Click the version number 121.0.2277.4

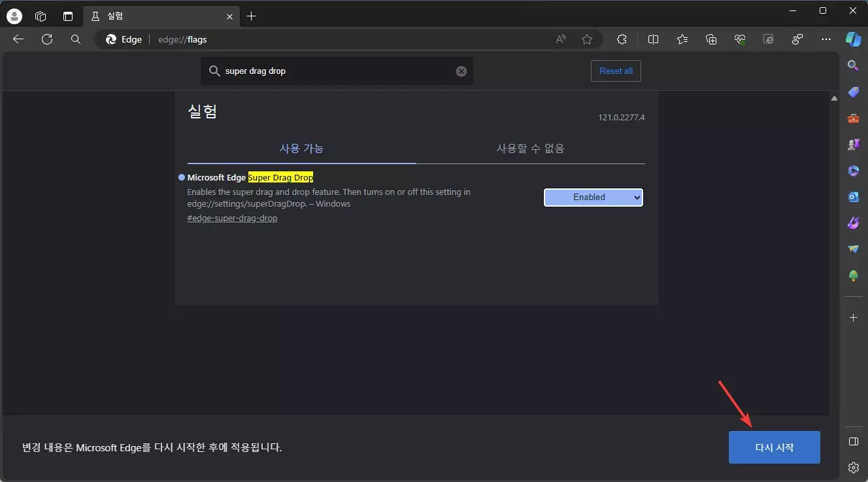click(x=622, y=118)
